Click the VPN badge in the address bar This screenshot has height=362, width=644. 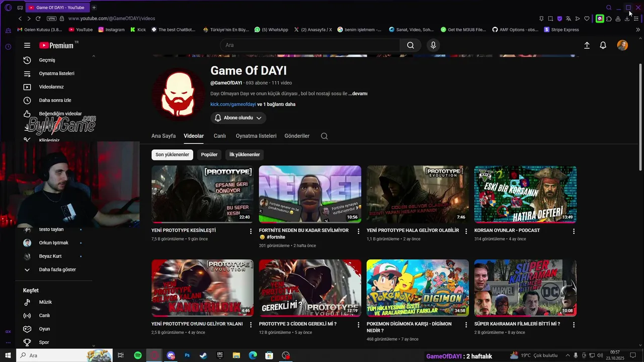tap(51, 19)
